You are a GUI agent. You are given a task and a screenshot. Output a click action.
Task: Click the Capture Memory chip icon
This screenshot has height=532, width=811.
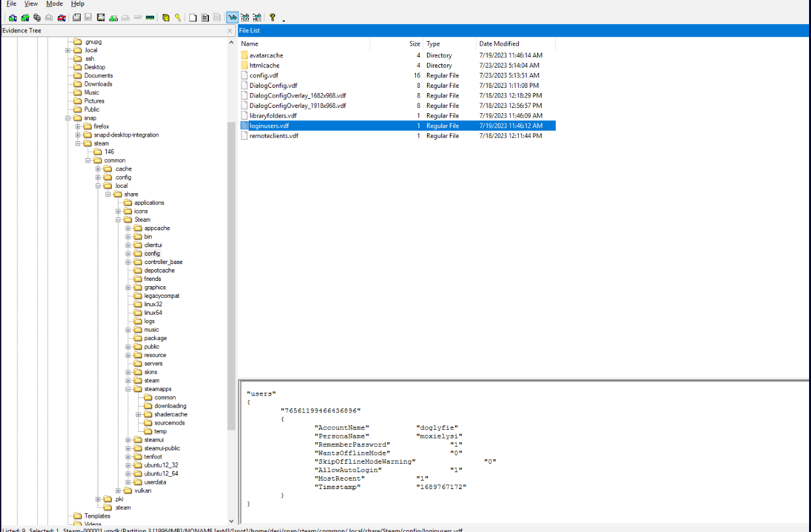point(150,18)
